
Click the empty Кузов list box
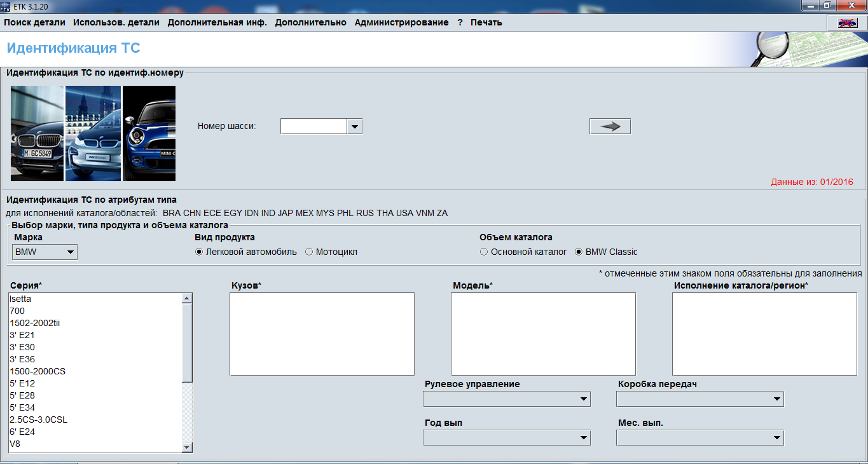click(322, 334)
